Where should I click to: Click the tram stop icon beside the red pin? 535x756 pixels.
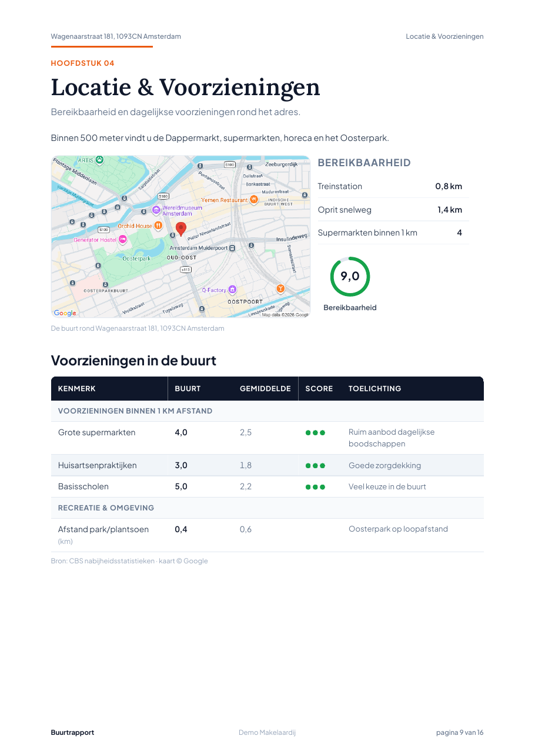click(x=172, y=235)
